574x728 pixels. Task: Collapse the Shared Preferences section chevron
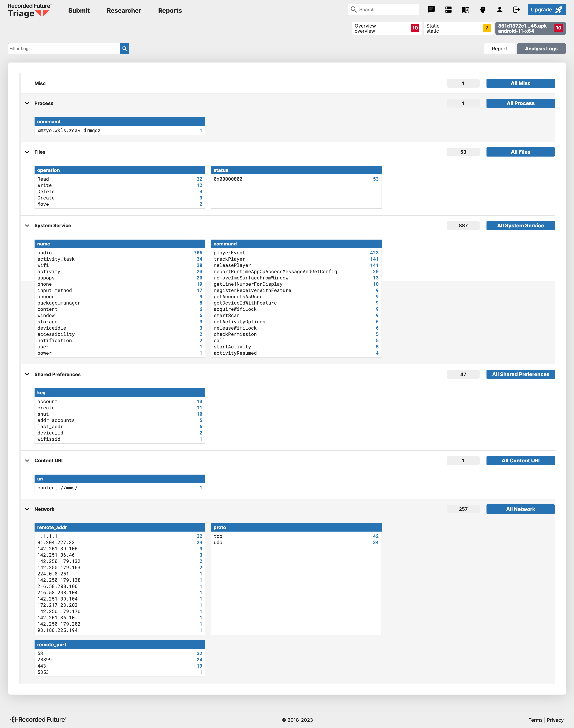click(x=27, y=375)
